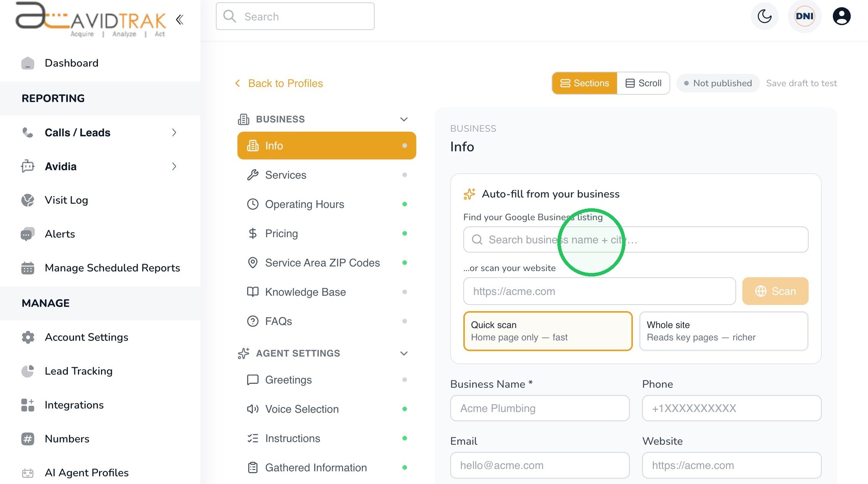868x484 pixels.
Task: Click the Scan button
Action: 775,291
